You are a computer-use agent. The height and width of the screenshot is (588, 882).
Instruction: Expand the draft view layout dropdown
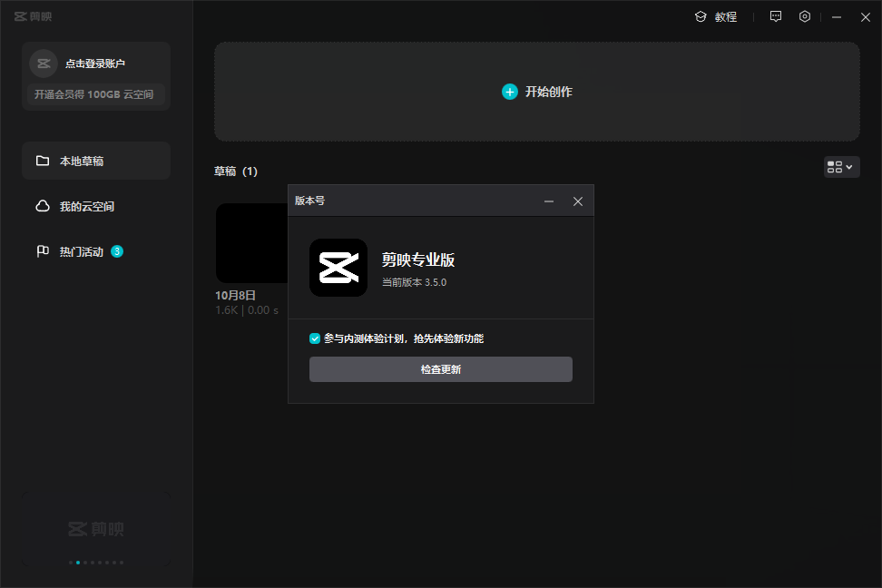click(841, 167)
